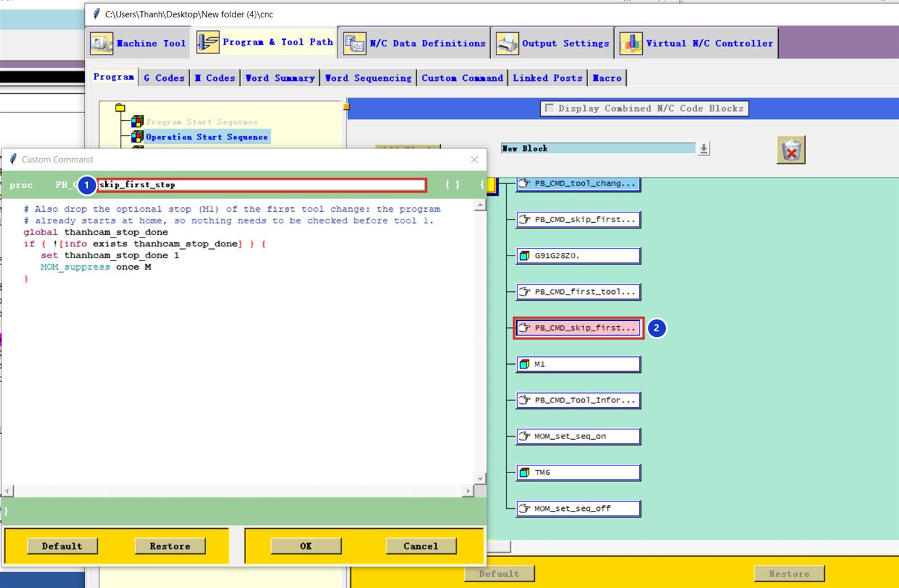Switch to the G Codes tab
899x588 pixels.
[164, 78]
